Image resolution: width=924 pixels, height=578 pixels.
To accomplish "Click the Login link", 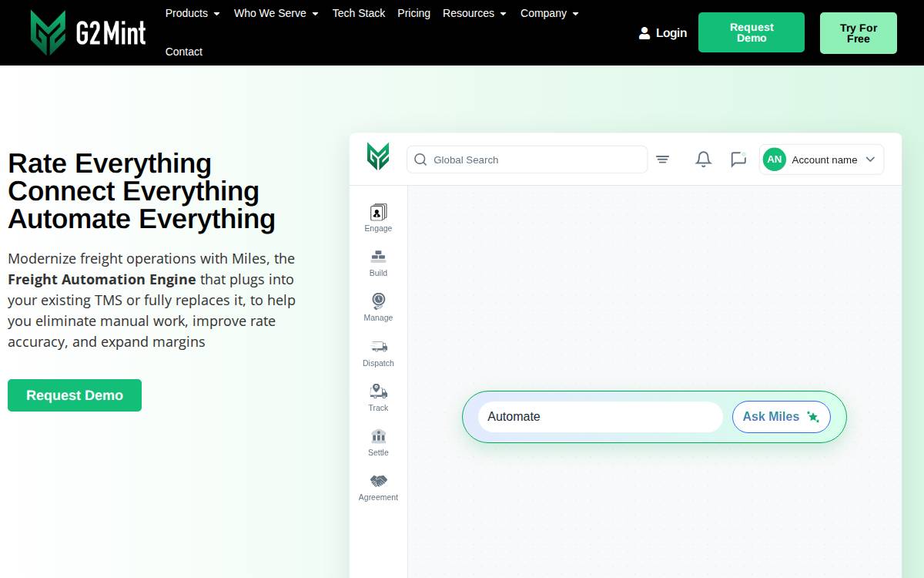I will click(x=671, y=33).
